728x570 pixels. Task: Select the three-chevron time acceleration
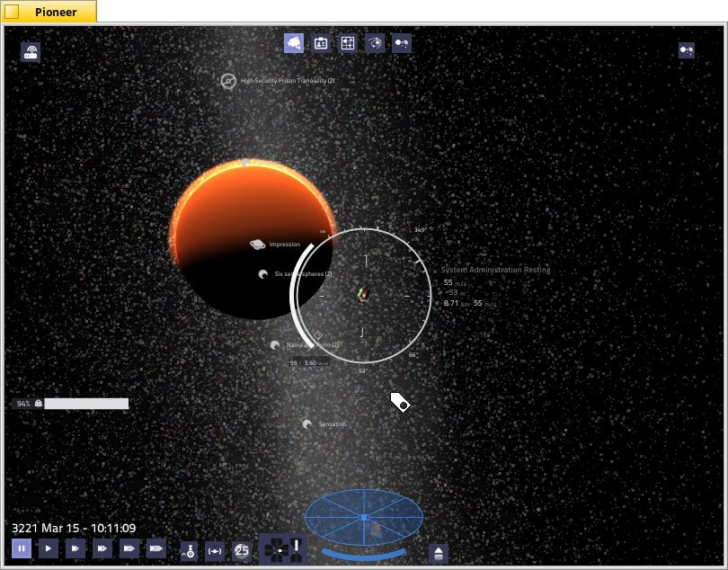(x=102, y=548)
